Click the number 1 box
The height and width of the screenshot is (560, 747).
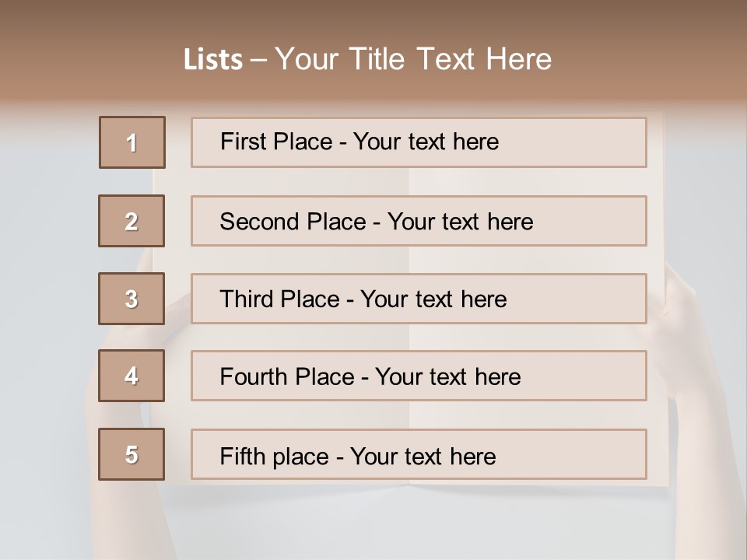132,142
